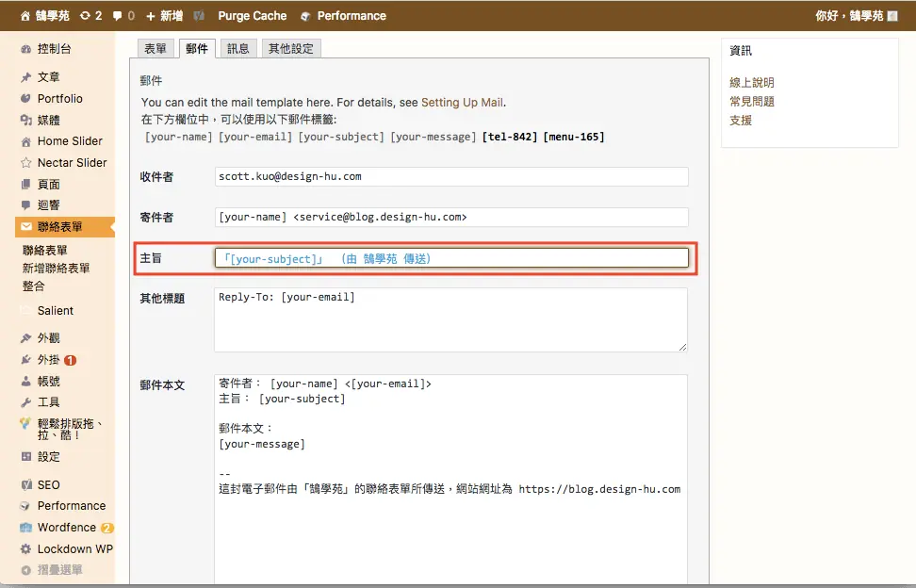Image resolution: width=916 pixels, height=588 pixels.
Task: Click the [menu-165] mail tag
Action: pos(574,137)
